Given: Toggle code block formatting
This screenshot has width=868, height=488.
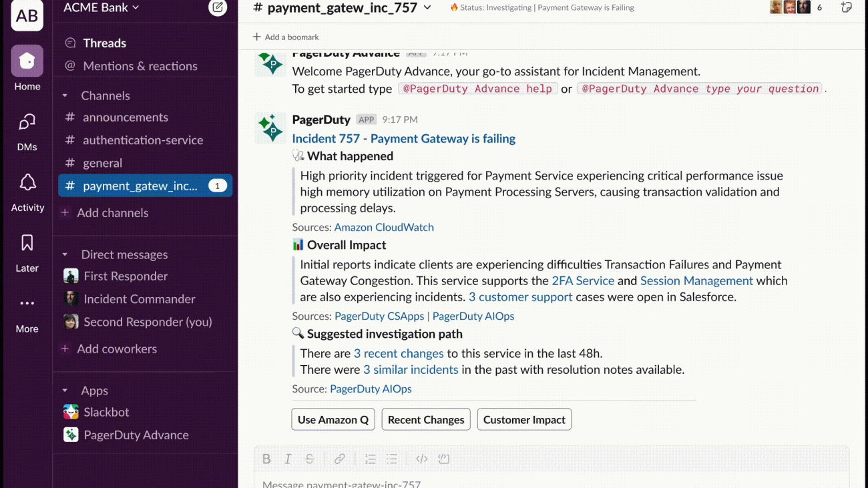Looking at the screenshot, I should point(444,459).
